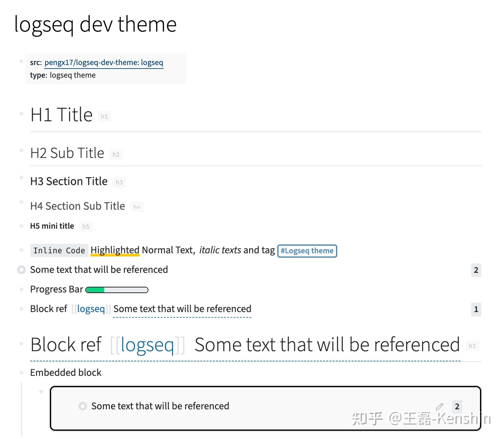Viewport: 504px width, 439px height.
Task: Open the "#Logseq theme" tag page
Action: 307,250
